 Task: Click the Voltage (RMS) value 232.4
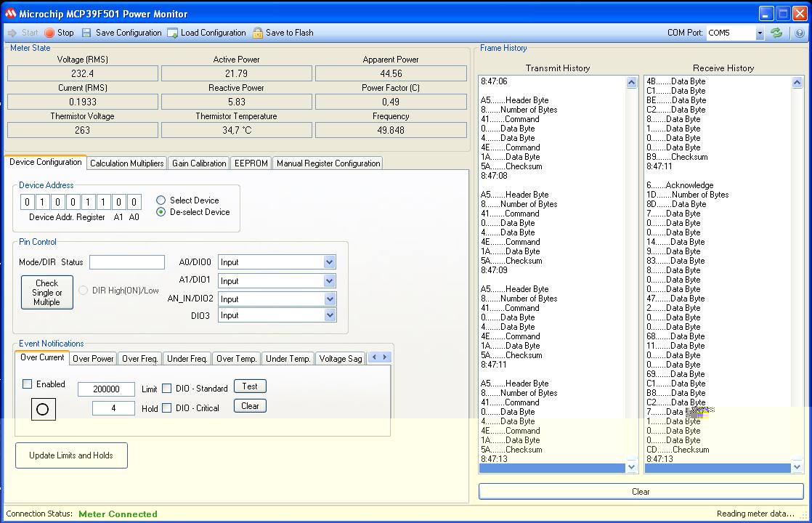[x=82, y=73]
